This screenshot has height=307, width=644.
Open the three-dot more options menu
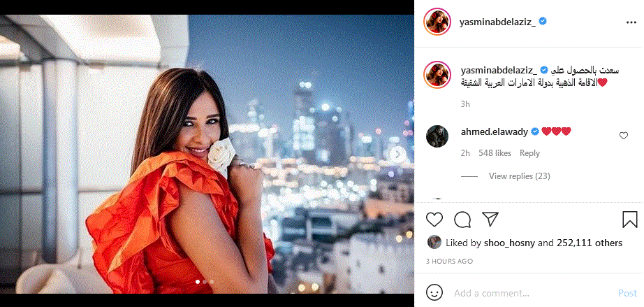(631, 22)
